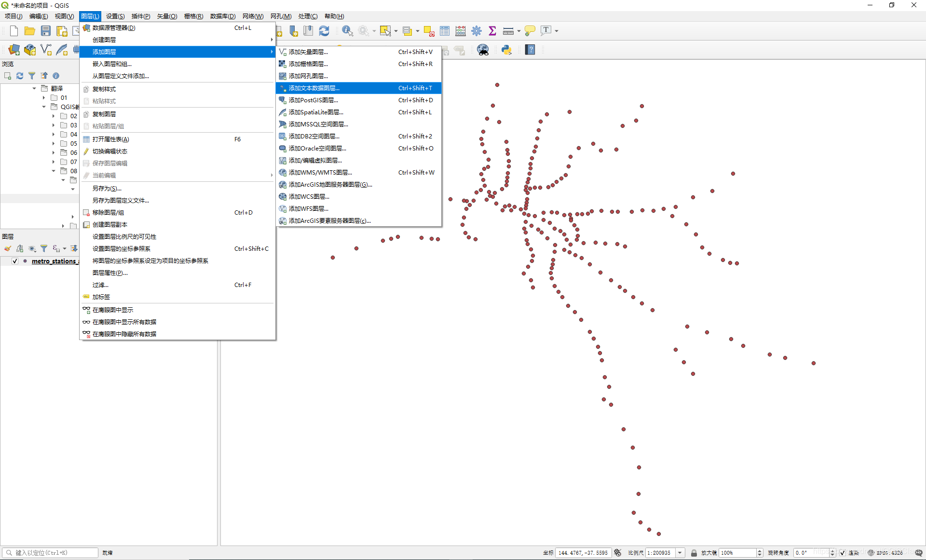Click the filter icon in layers panel

tap(44, 248)
